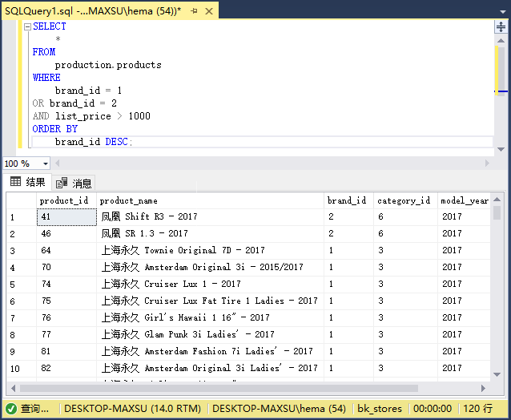Click the editor horizontal scroll right arrow
The image size is (511, 420).
[487, 163]
